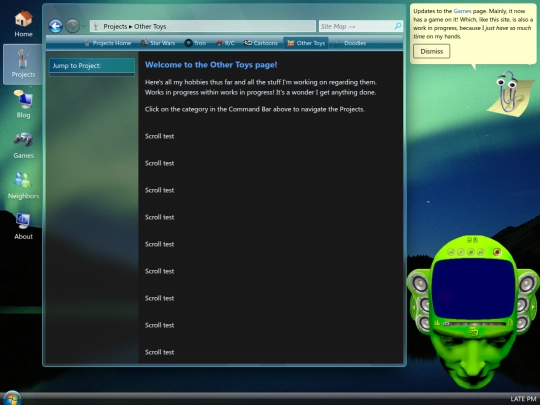Click the greyed forward navigation button
This screenshot has height=405, width=540.
click(x=72, y=26)
